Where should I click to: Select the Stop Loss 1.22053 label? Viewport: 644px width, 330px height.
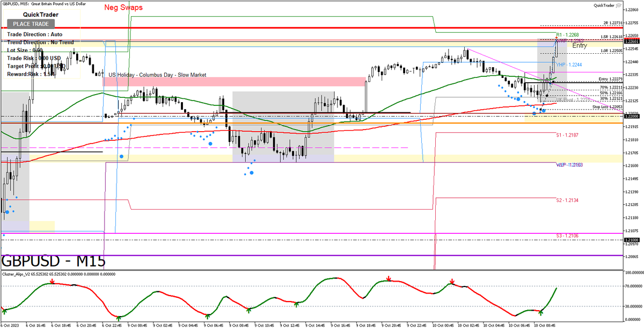click(608, 106)
